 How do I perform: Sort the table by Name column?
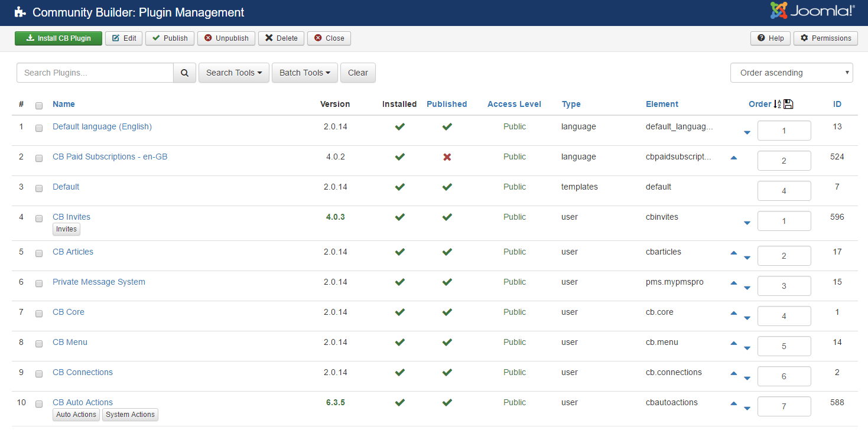[x=64, y=104]
